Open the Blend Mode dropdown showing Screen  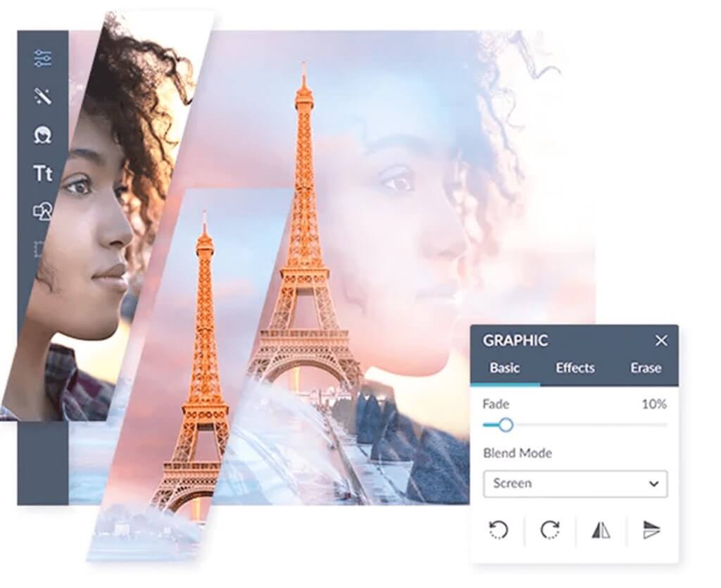pos(575,484)
